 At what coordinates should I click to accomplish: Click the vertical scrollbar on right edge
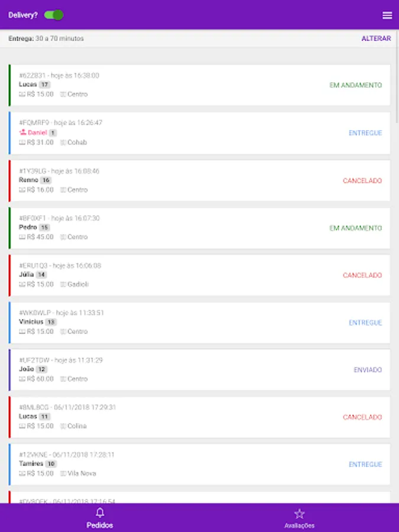pyautogui.click(x=397, y=76)
